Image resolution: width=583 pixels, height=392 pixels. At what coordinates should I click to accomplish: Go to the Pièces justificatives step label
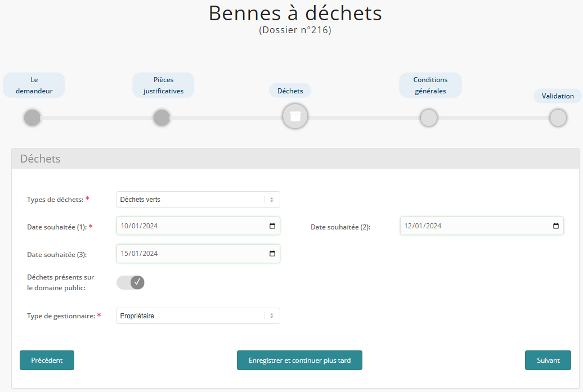pos(163,85)
